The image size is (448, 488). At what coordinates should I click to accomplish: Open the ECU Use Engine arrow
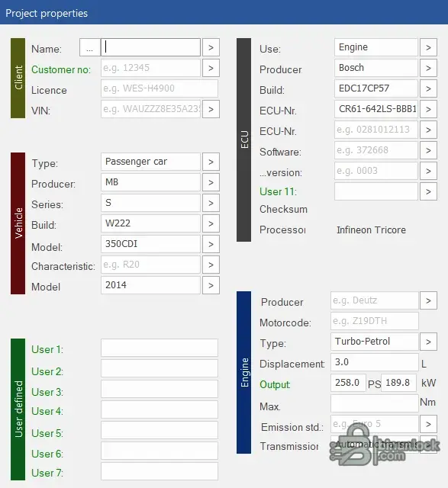coord(428,47)
